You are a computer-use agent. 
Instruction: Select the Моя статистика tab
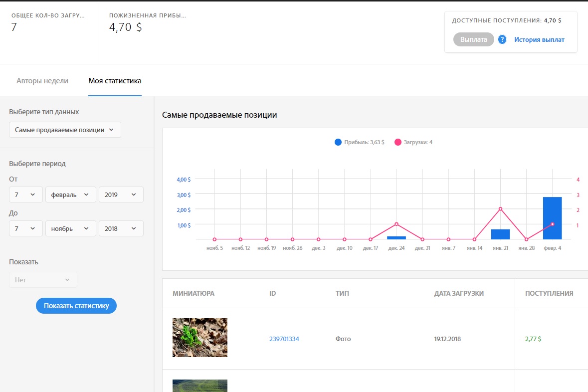click(115, 81)
